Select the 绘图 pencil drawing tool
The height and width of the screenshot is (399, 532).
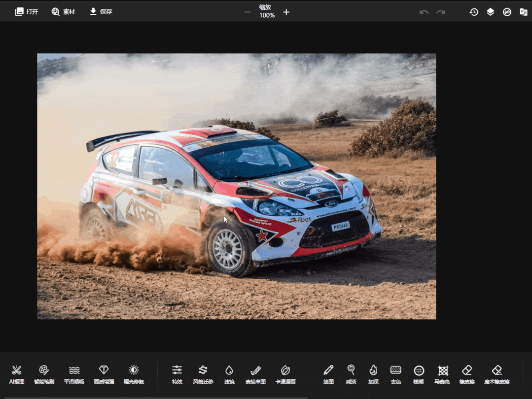[328, 374]
